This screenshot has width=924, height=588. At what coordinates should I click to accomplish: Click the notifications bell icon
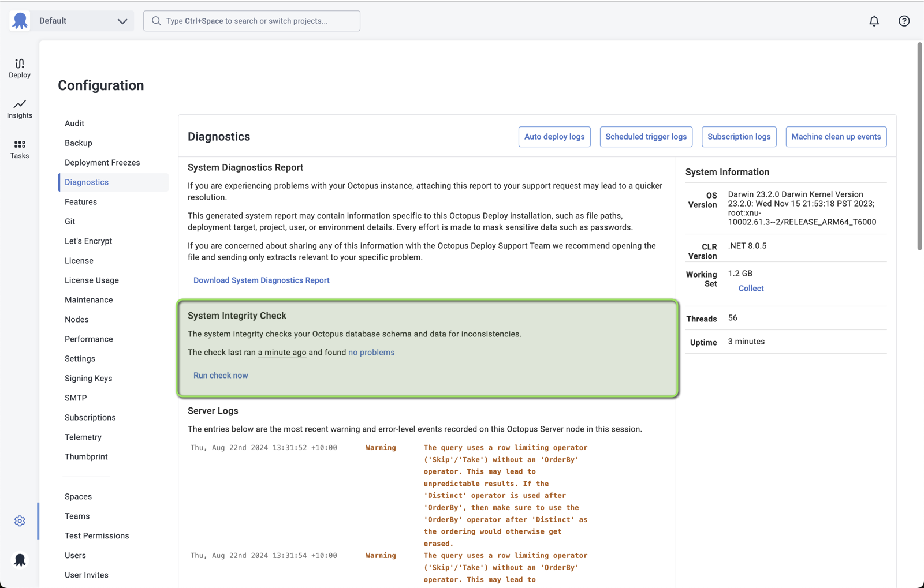[x=874, y=21]
